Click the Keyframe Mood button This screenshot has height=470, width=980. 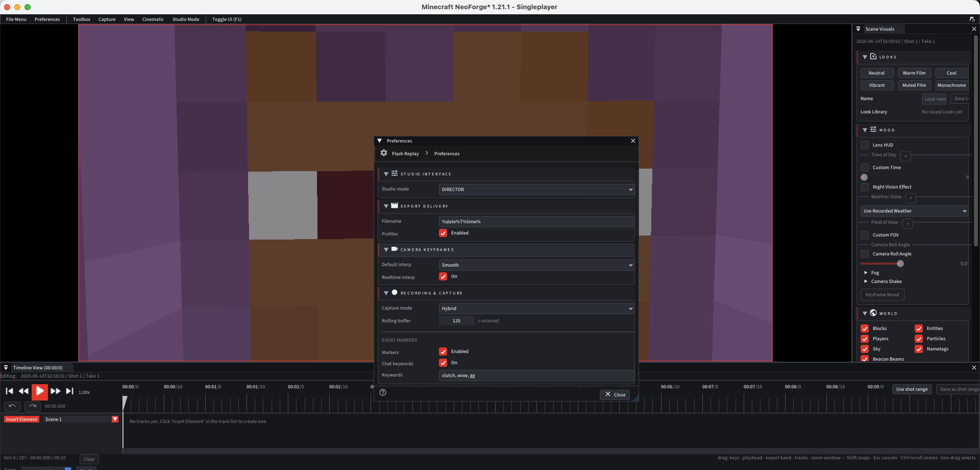(882, 295)
